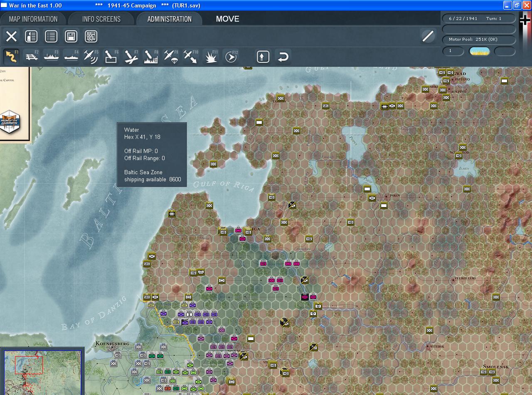Viewport: 532px width, 395px height.
Task: Select the F11 explosion mode icon
Action: pos(211,57)
